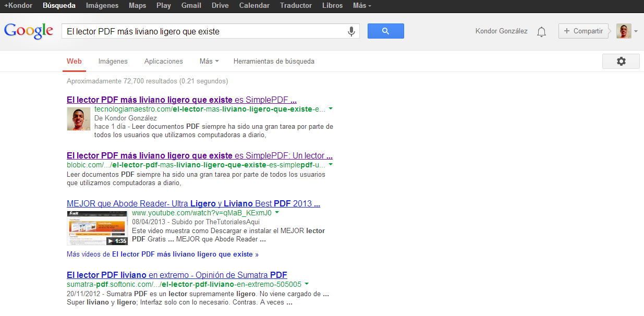Expand green arrow beside sumatra-pdf.softonic.com URL
The width and height of the screenshot is (644, 316).
point(307,284)
